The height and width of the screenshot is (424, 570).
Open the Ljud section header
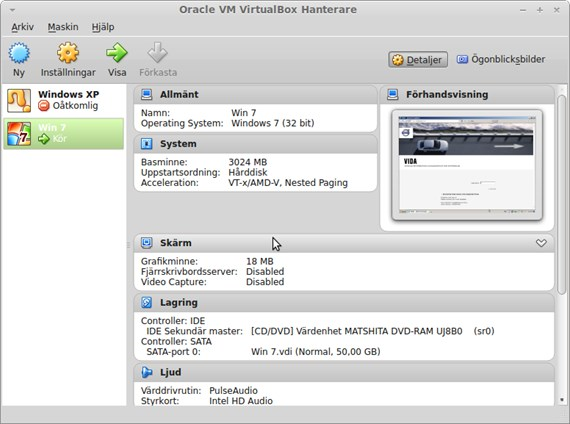344,372
